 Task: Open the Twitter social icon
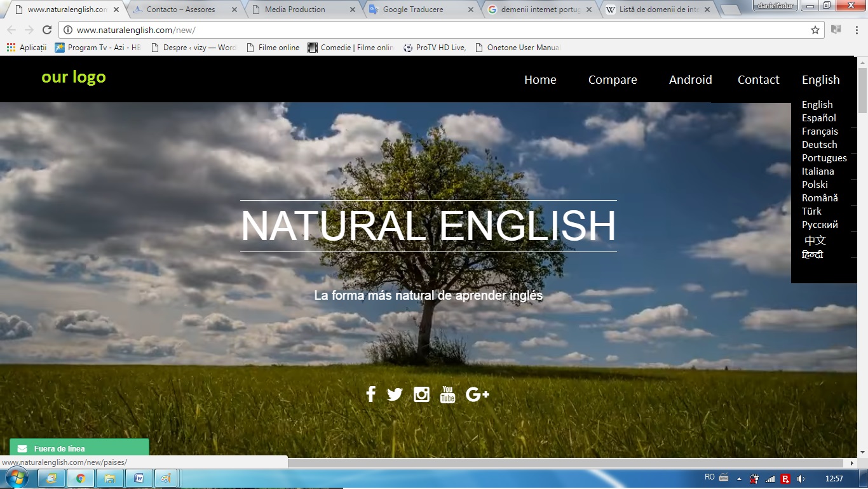(x=395, y=394)
